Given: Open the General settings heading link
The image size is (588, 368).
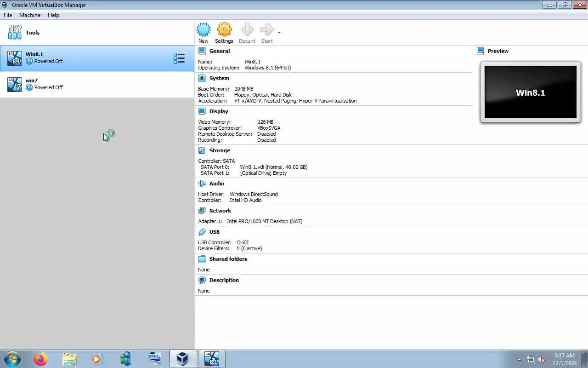Looking at the screenshot, I should [220, 51].
